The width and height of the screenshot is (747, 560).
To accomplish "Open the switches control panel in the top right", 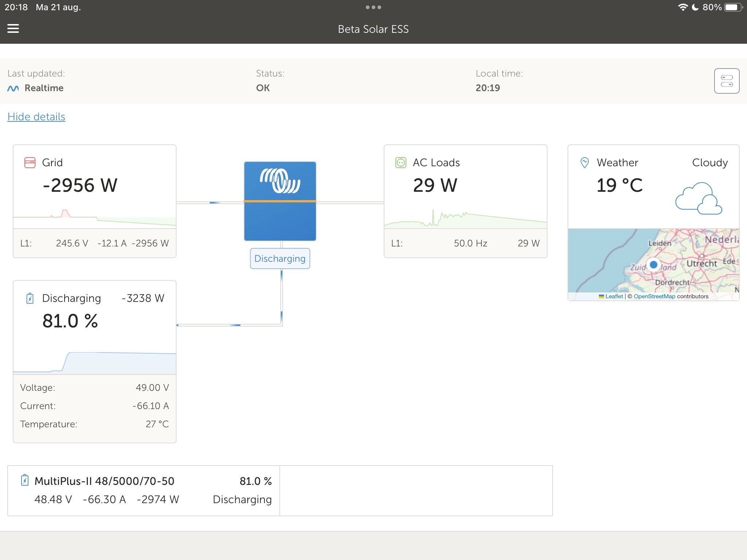I will click(x=727, y=81).
